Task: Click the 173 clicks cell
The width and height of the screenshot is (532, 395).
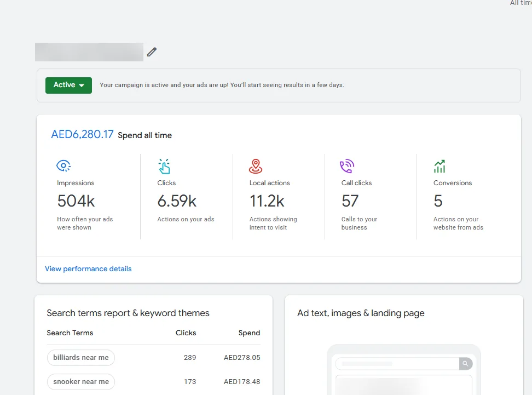Action: (x=190, y=382)
